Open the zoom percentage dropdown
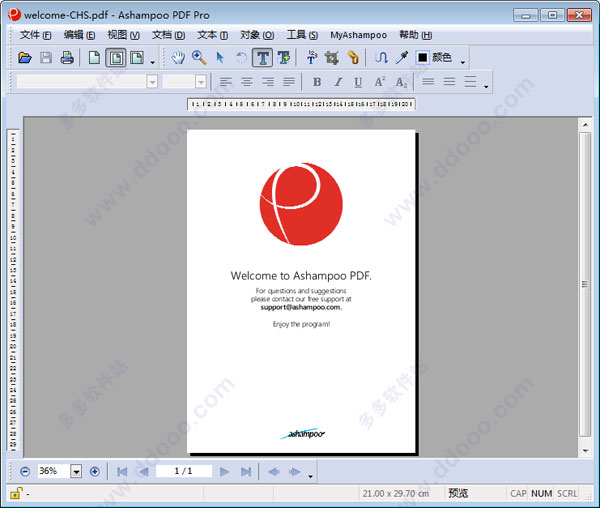 point(76,471)
